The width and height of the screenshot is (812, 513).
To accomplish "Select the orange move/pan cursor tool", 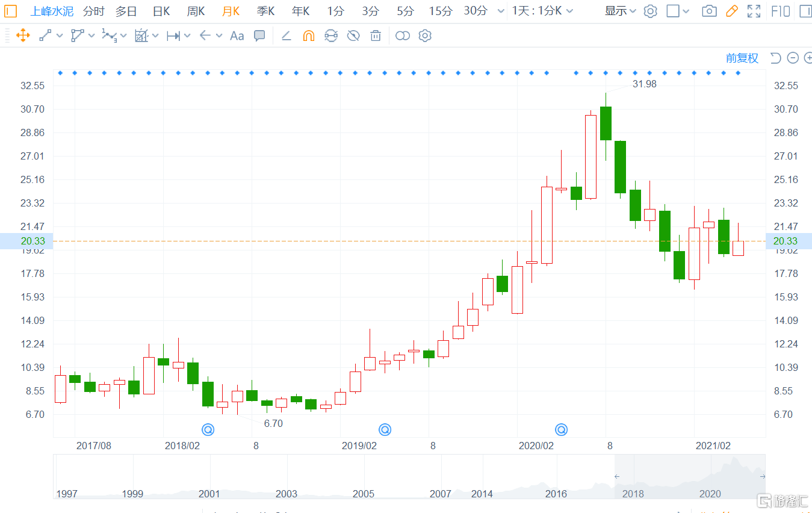I will pos(23,36).
